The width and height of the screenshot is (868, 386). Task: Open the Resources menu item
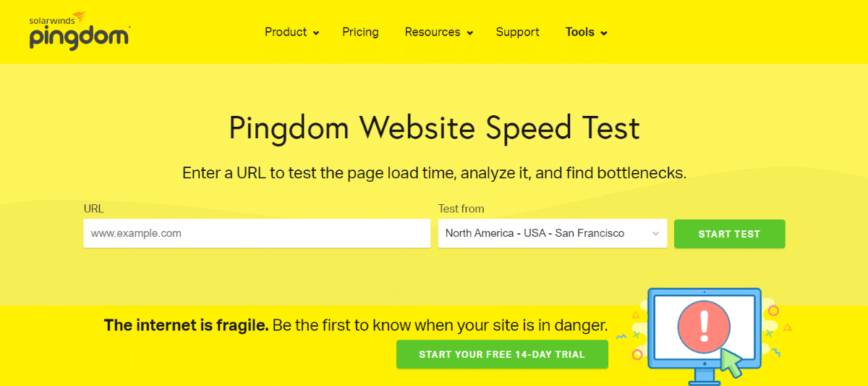[433, 32]
